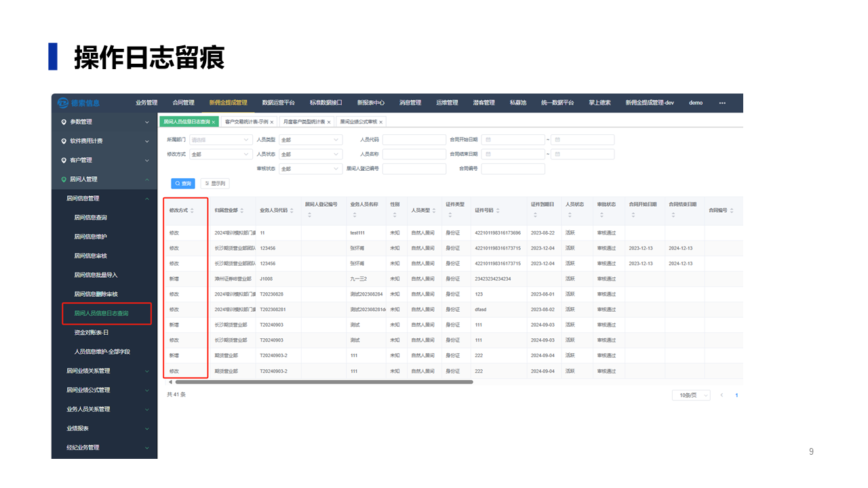Sort by 证件到期日 column arrows
The width and height of the screenshot is (868, 488).
click(x=535, y=216)
